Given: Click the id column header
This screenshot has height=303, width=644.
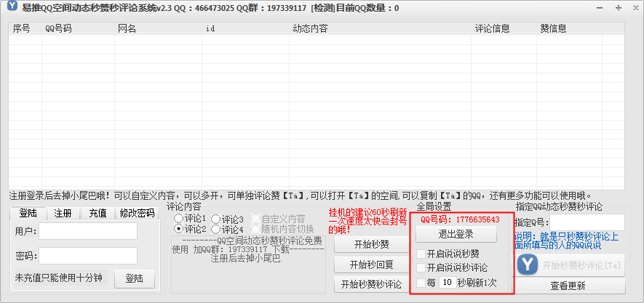Looking at the screenshot, I should [245, 28].
